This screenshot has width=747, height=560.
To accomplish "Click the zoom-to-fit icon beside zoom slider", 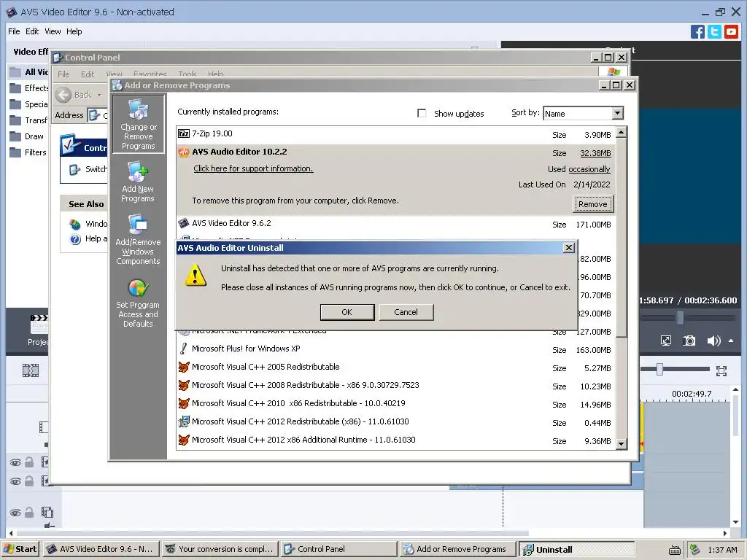I will pyautogui.click(x=721, y=370).
